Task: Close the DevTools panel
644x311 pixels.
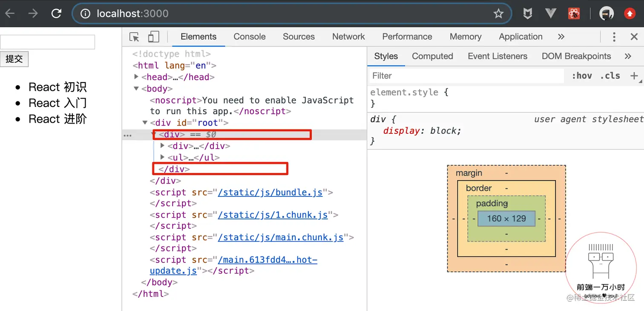Action: (634, 37)
